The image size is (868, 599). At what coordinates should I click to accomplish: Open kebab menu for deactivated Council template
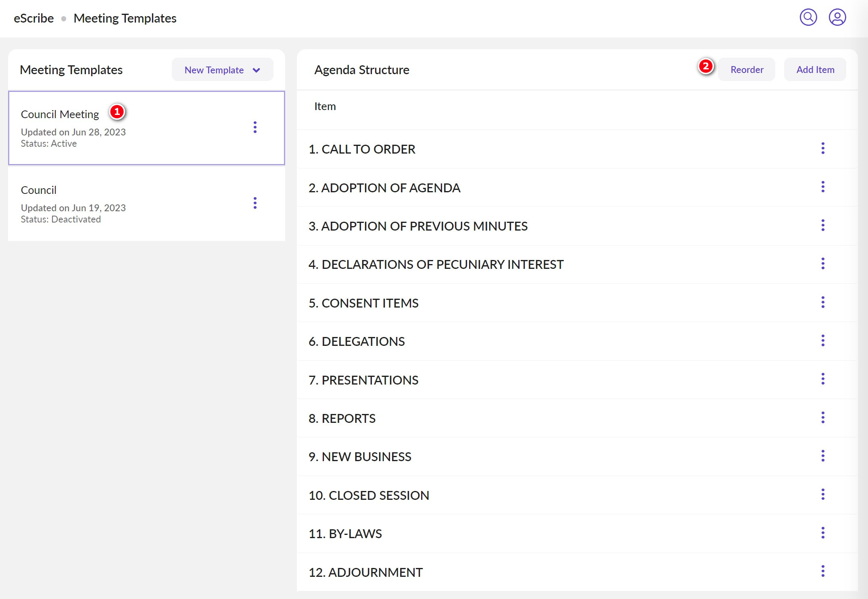pyautogui.click(x=255, y=203)
